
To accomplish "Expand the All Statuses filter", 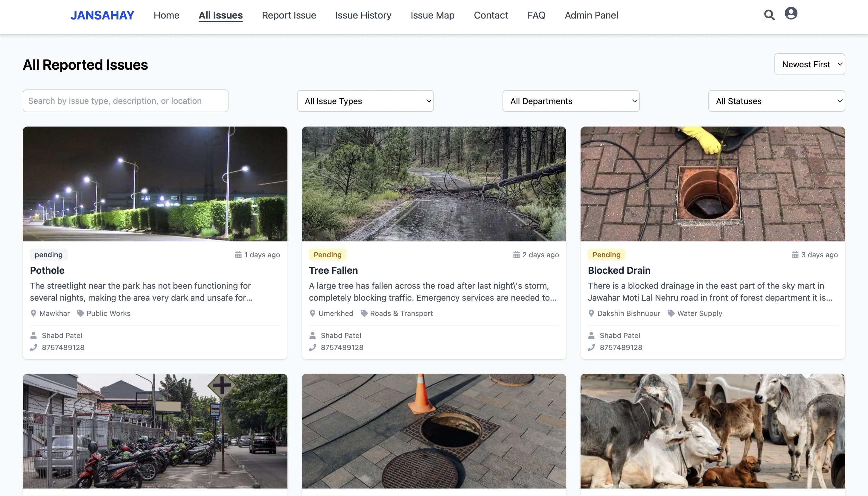I will point(776,101).
